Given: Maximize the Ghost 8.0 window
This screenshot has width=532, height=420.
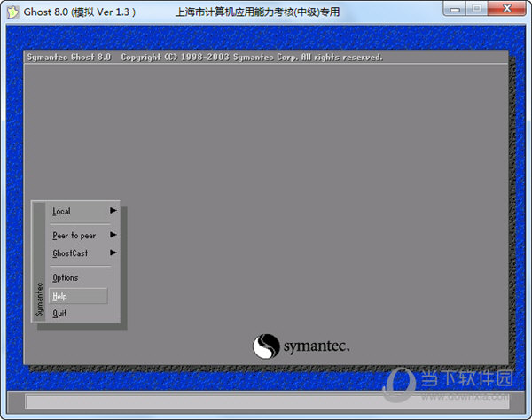Looking at the screenshot, I should coord(476,10).
